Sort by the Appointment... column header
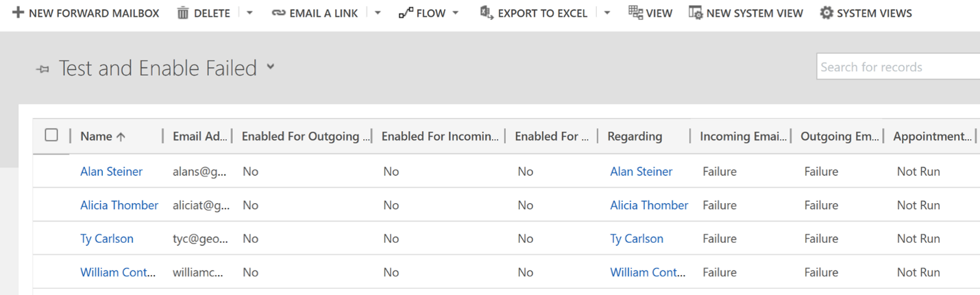This screenshot has height=295, width=980. 932,136
